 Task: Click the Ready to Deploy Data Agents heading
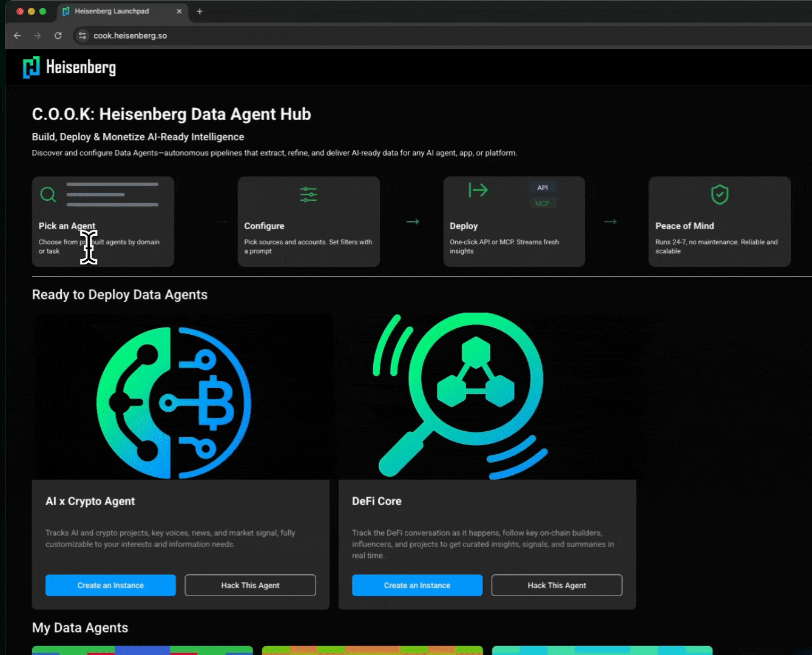tap(120, 295)
